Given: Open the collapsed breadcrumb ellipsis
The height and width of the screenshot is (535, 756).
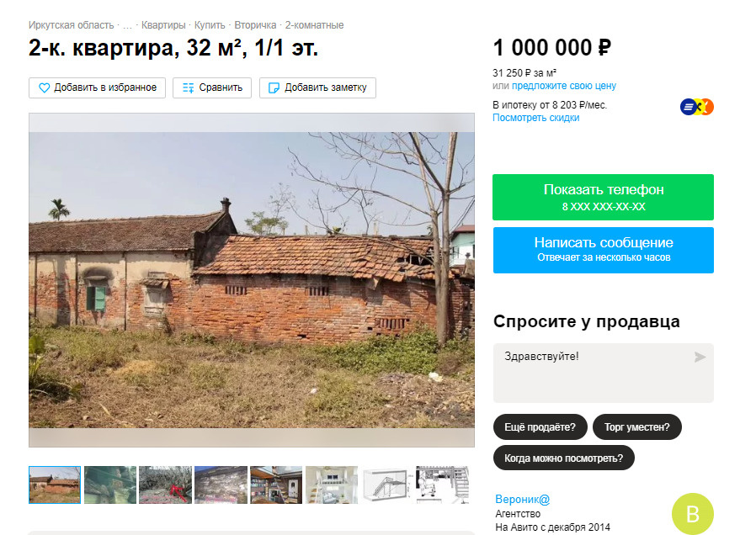Looking at the screenshot, I should tap(127, 25).
